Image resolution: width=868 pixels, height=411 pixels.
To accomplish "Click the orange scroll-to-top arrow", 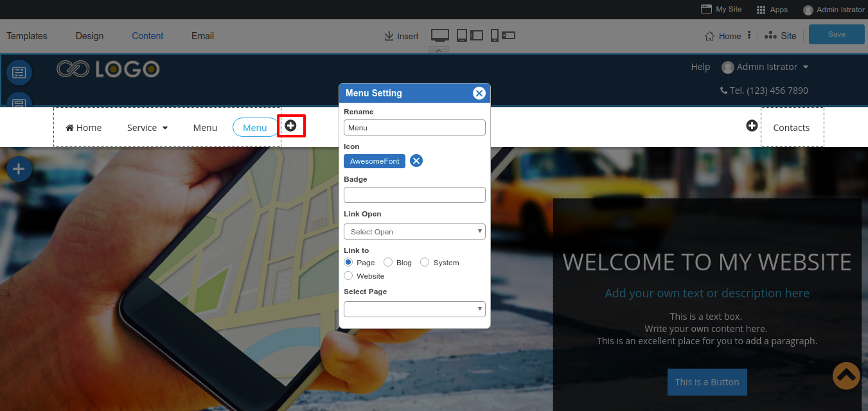I will 846,376.
